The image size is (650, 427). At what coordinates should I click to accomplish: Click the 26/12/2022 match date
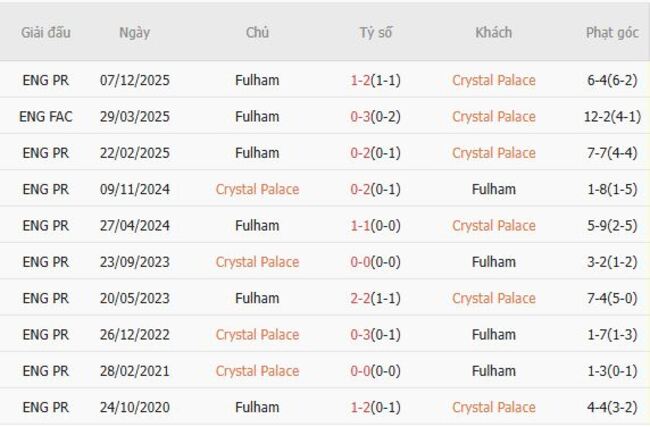pyautogui.click(x=135, y=334)
